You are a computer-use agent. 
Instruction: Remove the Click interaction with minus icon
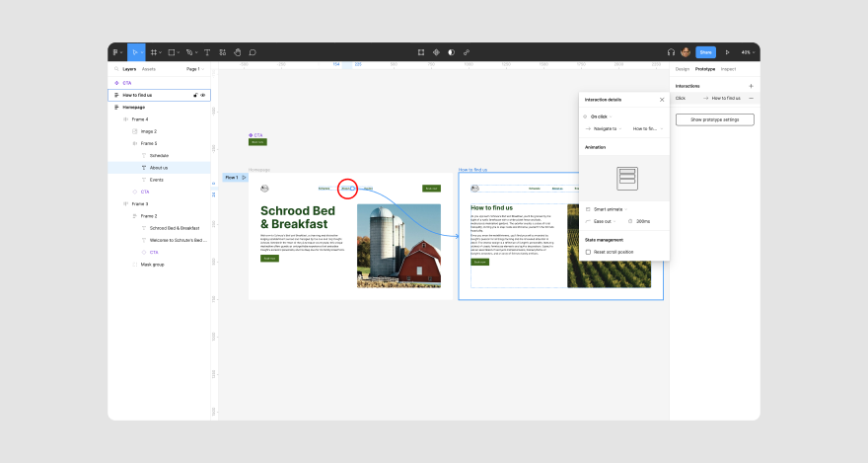pos(752,98)
